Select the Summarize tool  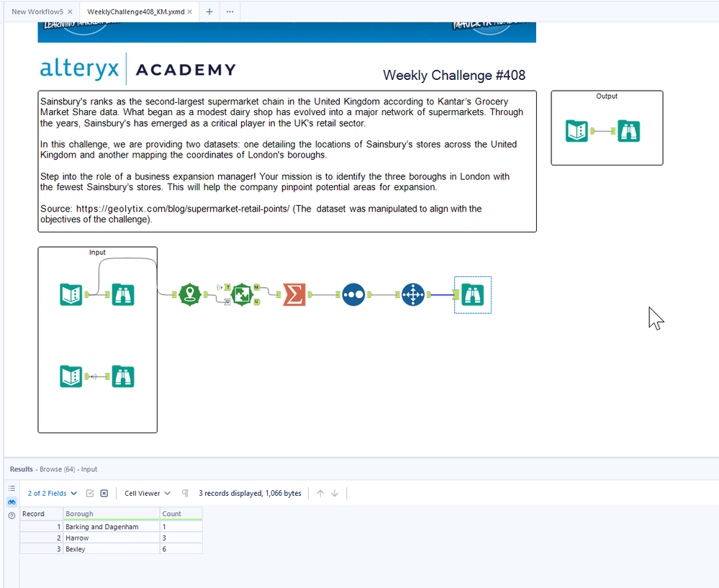click(294, 294)
